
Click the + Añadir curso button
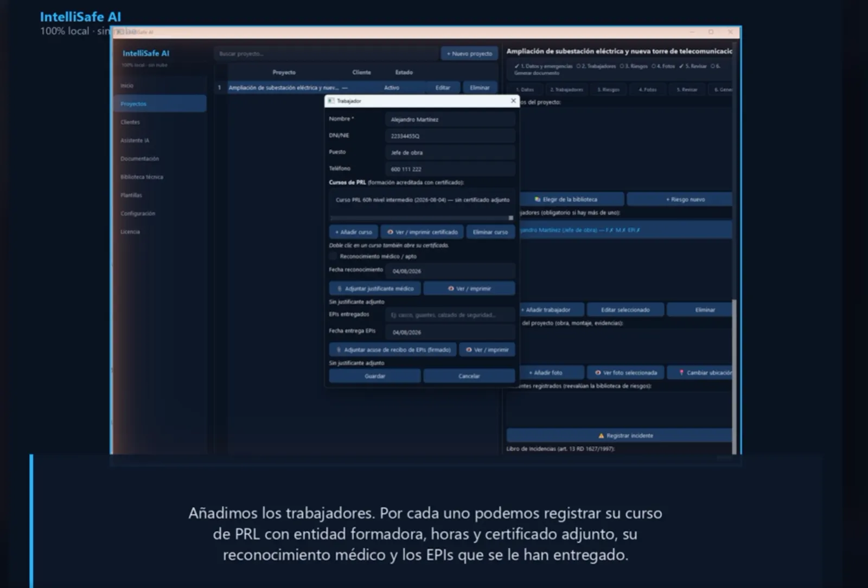pos(354,232)
